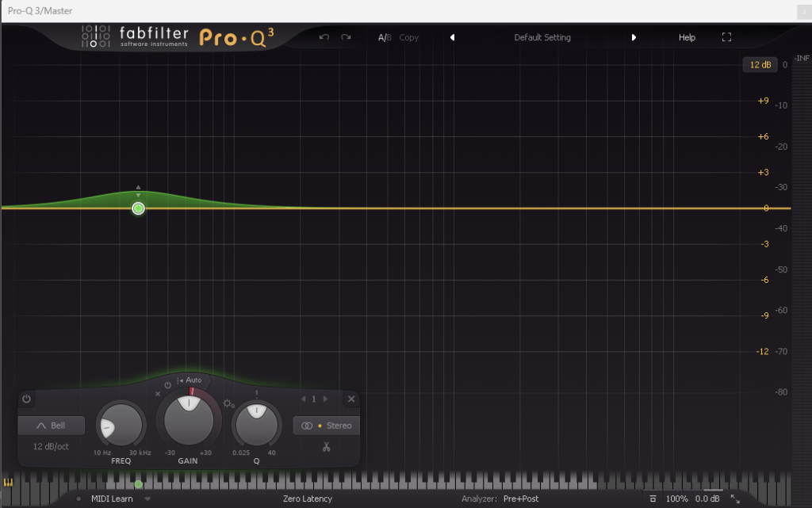Image resolution: width=812 pixels, height=508 pixels.
Task: Toggle band 1 power button
Action: pos(26,399)
